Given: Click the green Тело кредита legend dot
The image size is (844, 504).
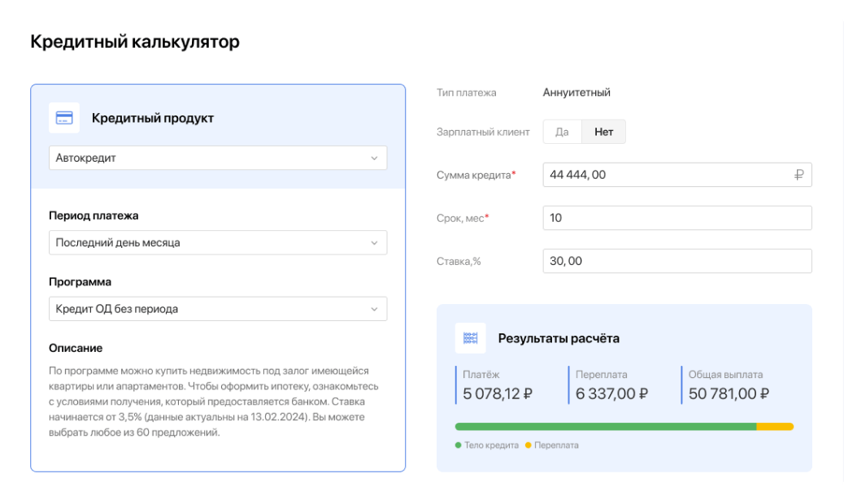Looking at the screenshot, I should pos(459,445).
